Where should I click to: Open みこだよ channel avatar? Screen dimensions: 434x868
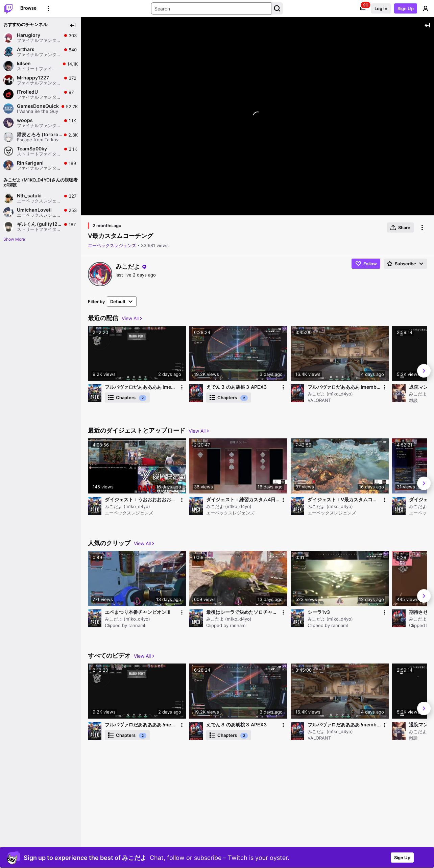coord(100,274)
